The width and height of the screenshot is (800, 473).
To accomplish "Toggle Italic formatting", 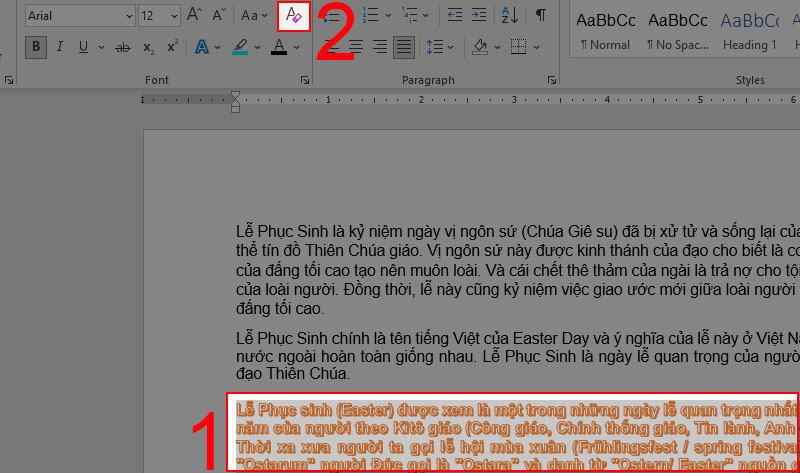I will 60,47.
